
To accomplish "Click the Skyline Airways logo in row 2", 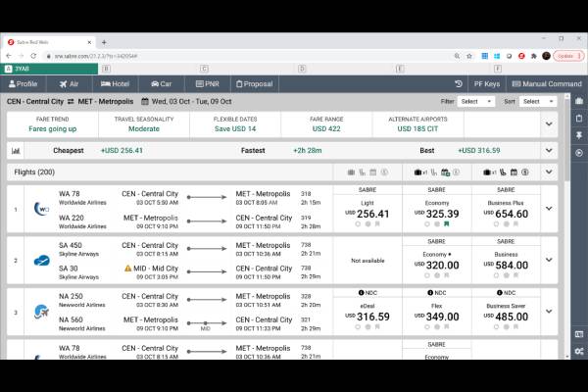I will (x=41, y=260).
